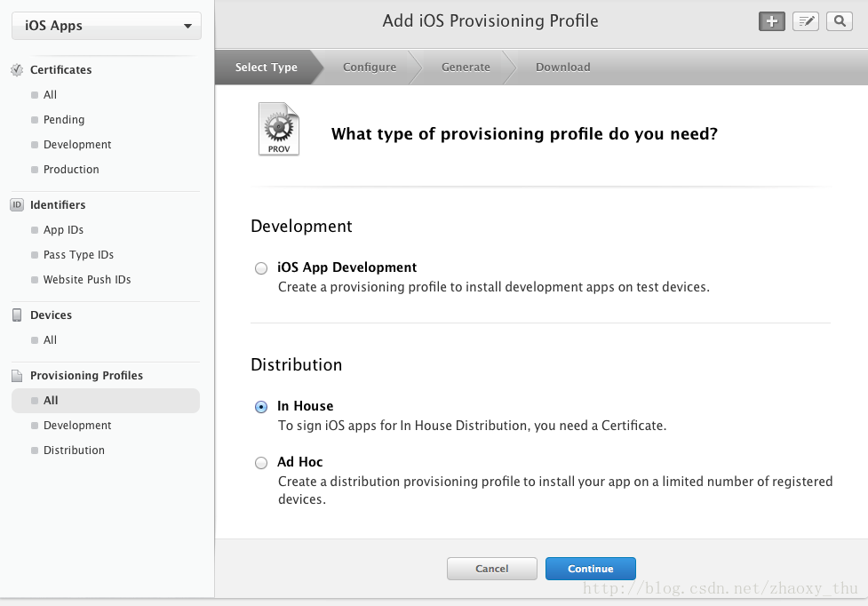Click the Cancel button

coord(491,569)
